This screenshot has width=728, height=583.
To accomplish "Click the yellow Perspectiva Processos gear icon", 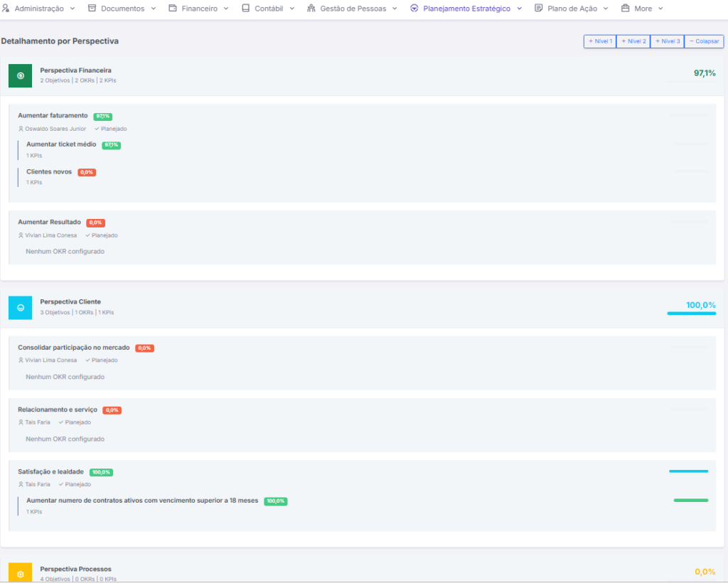I will point(20,572).
